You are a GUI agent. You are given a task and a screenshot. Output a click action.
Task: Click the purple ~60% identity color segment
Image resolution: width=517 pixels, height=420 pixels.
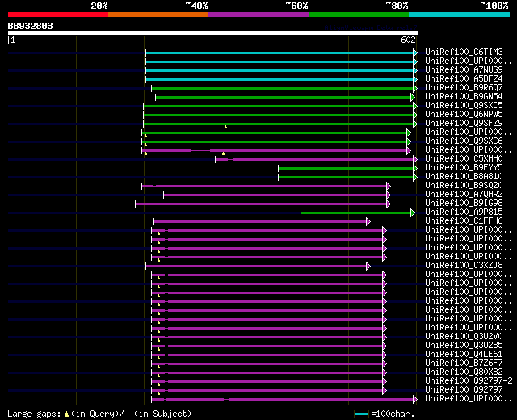[258, 15]
